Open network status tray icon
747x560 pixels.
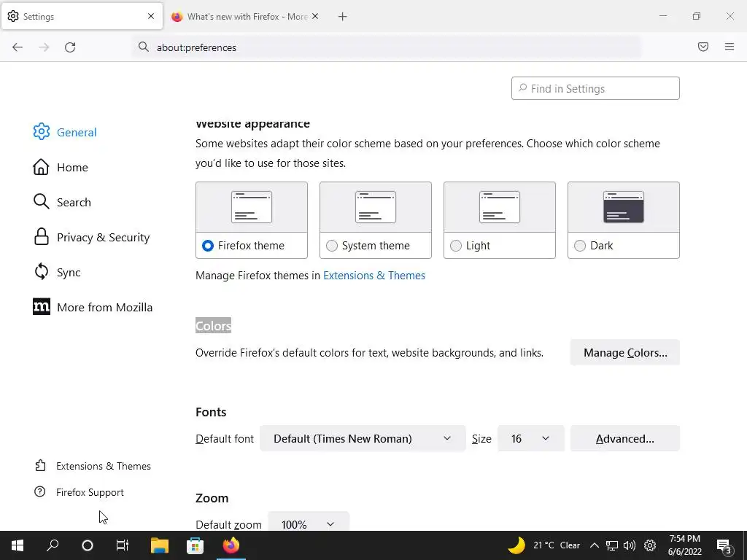612,545
